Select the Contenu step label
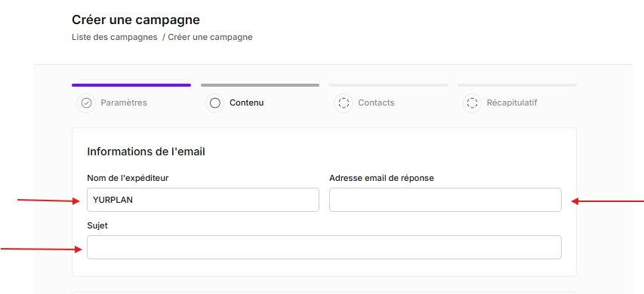 coord(246,103)
